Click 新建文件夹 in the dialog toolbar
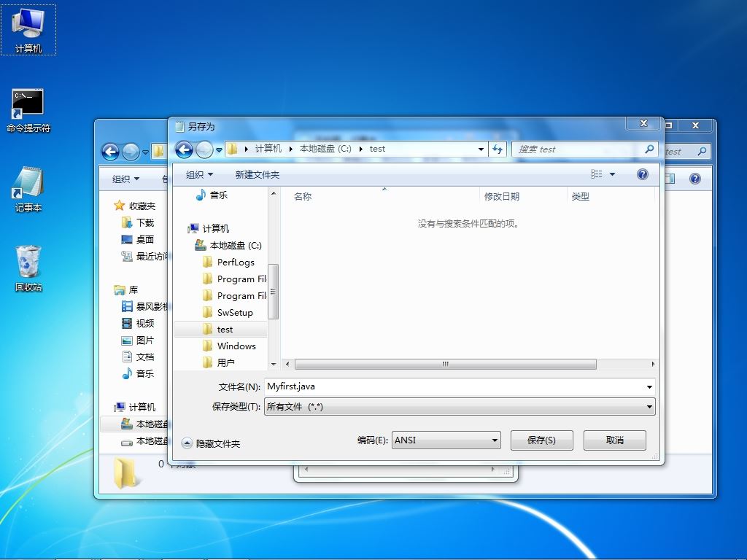The height and width of the screenshot is (560, 747). [258, 175]
